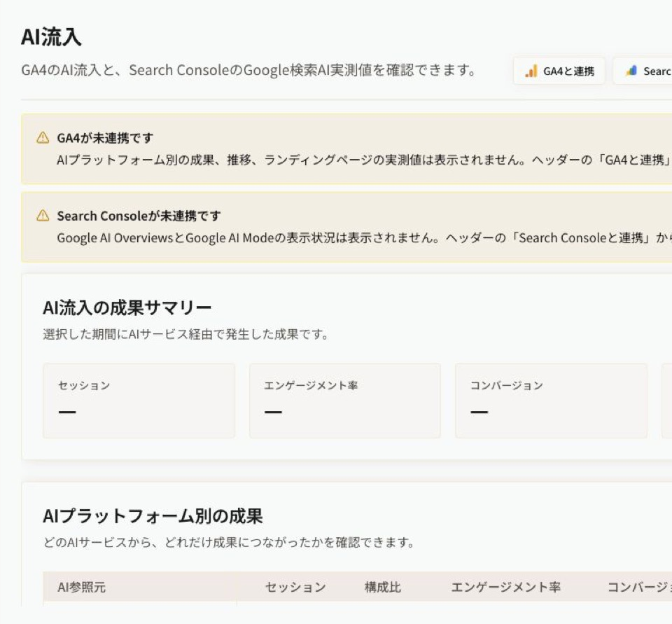Viewport: 672px width, 624px height.
Task: Click the AI流入の成果サマリー heading
Action: pos(127,307)
